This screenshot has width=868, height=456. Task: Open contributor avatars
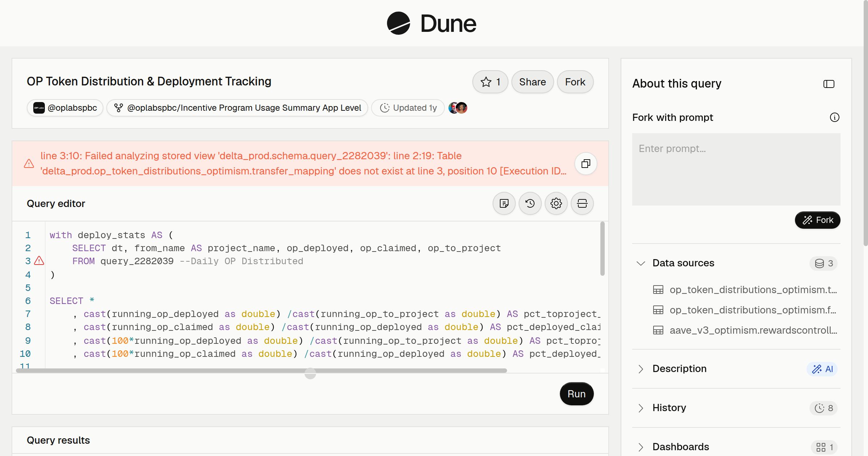tap(458, 108)
